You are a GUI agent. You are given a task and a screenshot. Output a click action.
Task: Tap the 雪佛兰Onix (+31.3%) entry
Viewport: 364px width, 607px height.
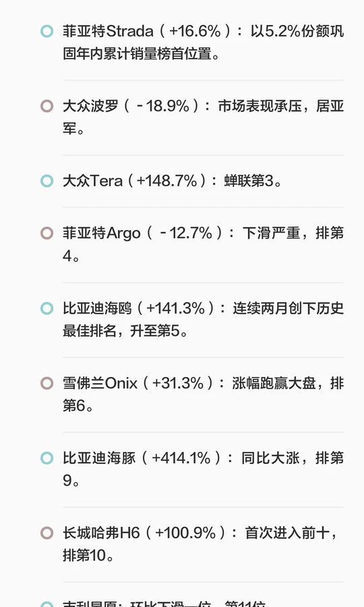203,395
